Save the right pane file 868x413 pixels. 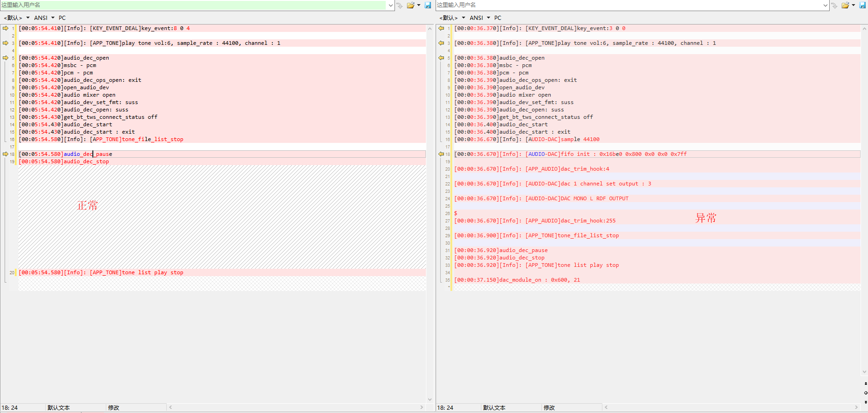click(862, 5)
